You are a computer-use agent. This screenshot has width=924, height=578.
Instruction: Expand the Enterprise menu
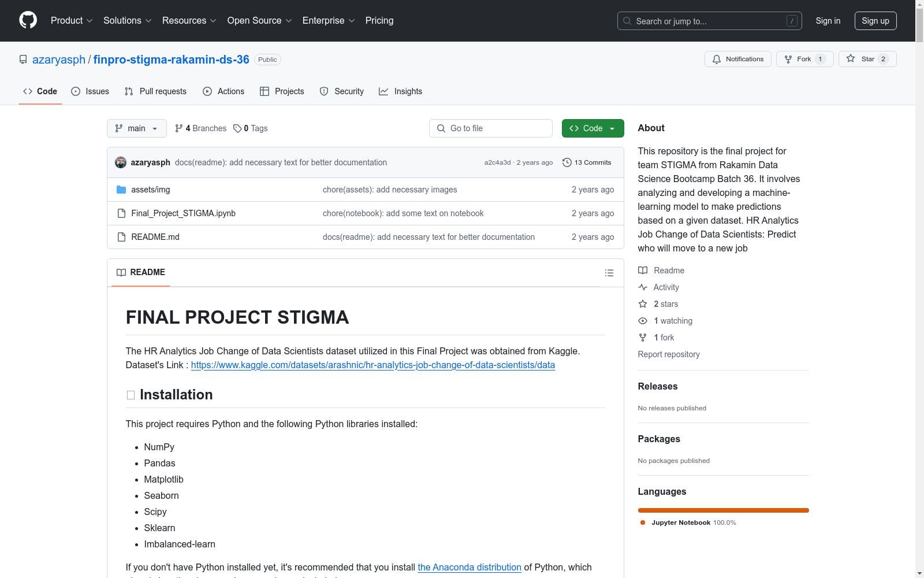[x=329, y=21]
